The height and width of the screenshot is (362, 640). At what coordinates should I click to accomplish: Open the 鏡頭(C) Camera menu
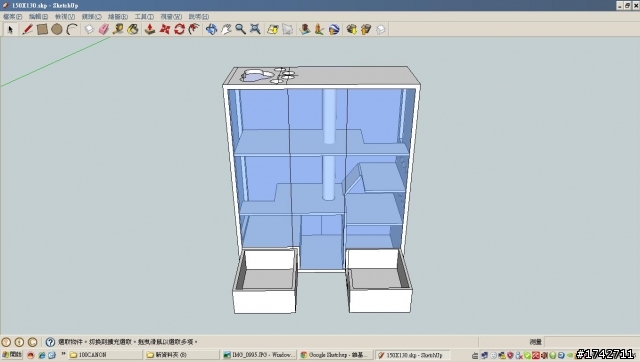click(91, 17)
